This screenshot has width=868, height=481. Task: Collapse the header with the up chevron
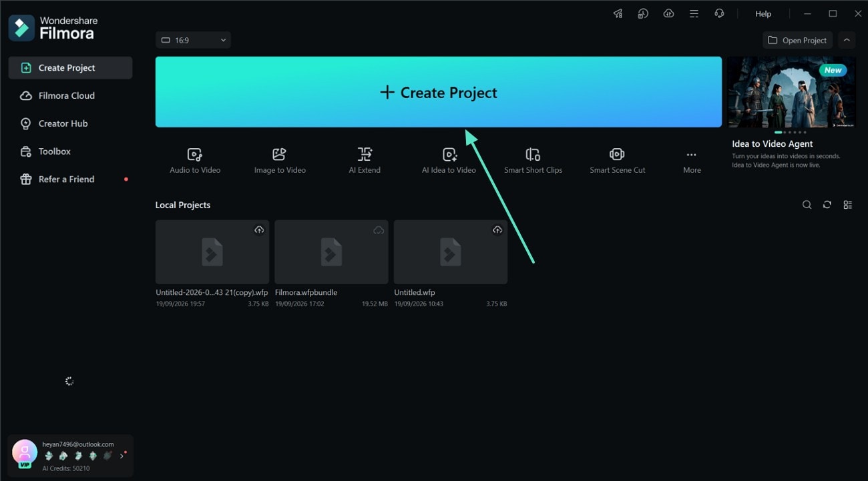coord(847,40)
